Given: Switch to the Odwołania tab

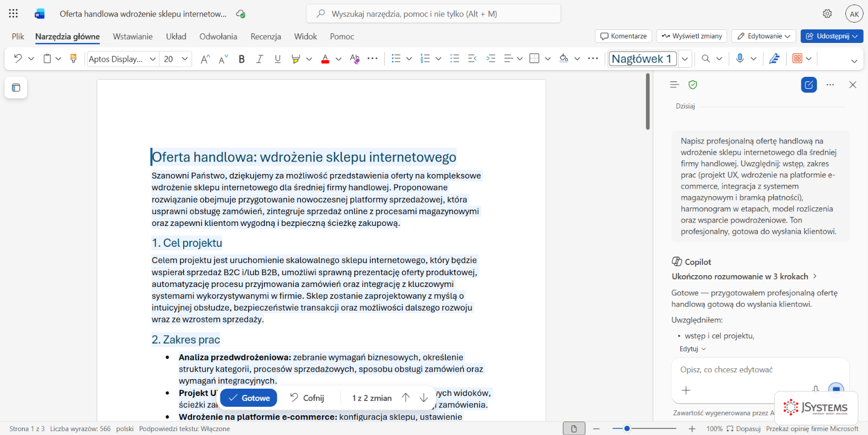Looking at the screenshot, I should coord(219,36).
